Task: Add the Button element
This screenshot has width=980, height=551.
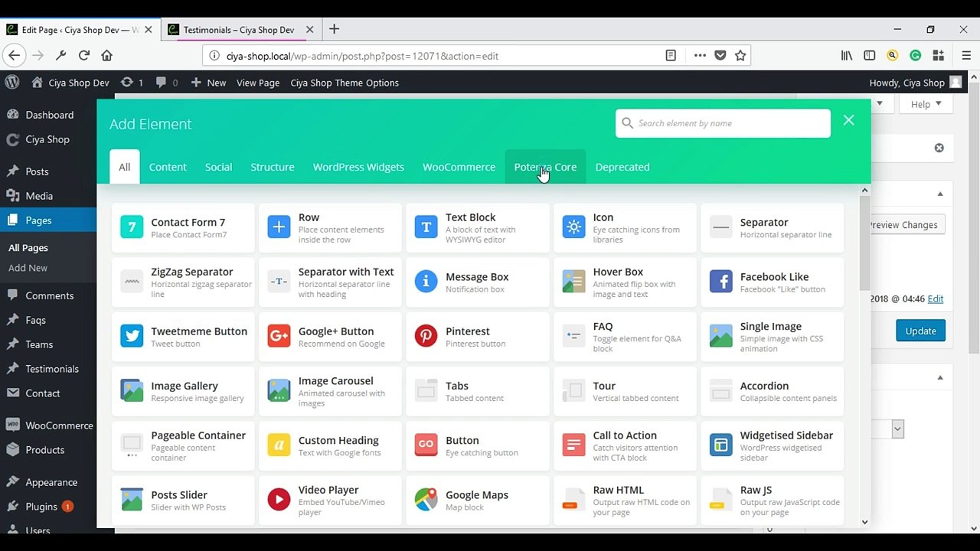Action: click(477, 445)
